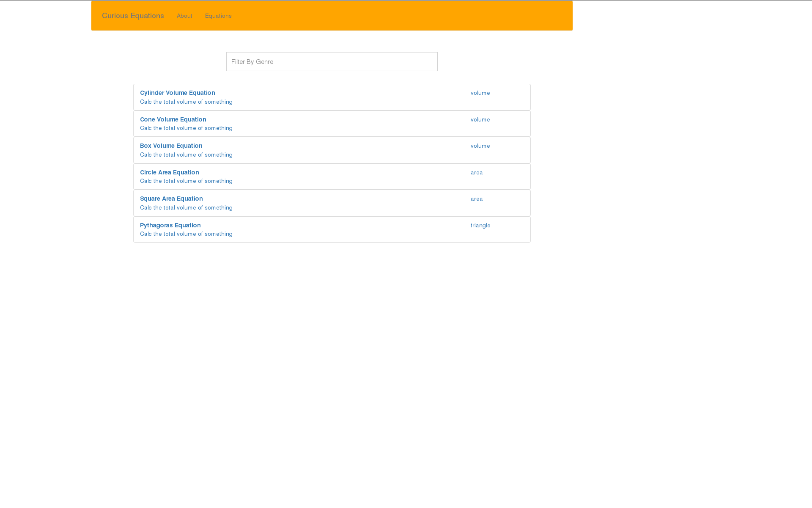
Task: Click triangle genre tag on Pythagoras row
Action: 480,226
